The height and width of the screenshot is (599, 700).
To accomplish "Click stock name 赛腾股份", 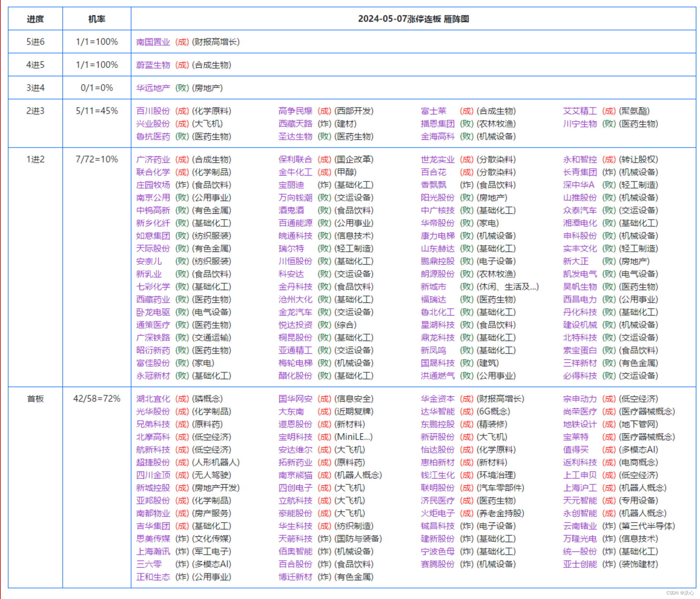I will click(438, 564).
